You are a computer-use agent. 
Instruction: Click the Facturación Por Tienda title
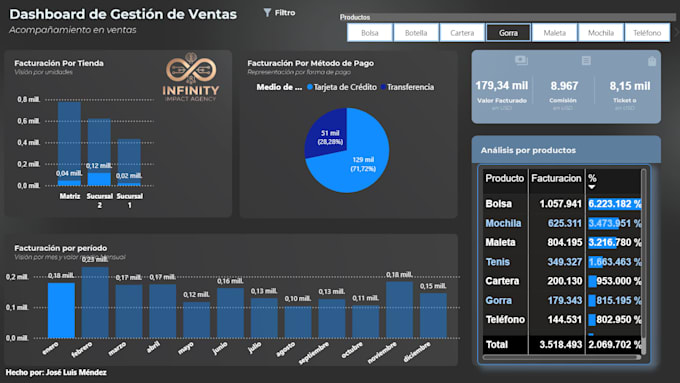[59, 63]
